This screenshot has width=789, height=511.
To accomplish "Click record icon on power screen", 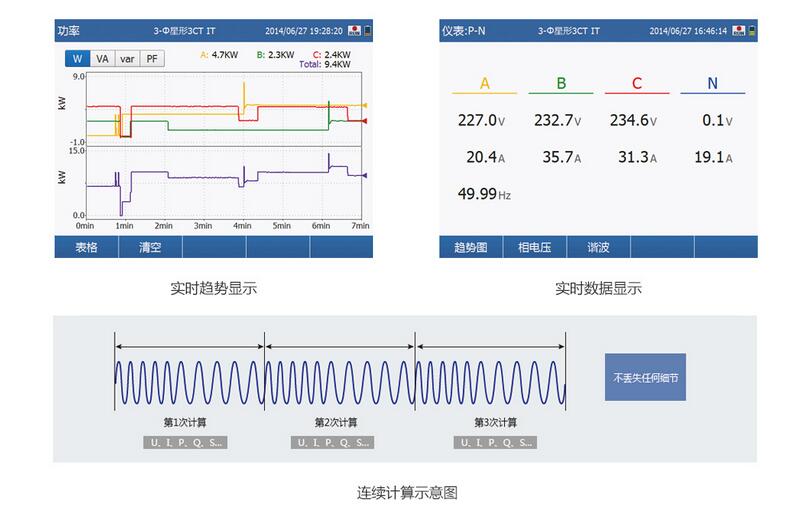I will [x=354, y=31].
